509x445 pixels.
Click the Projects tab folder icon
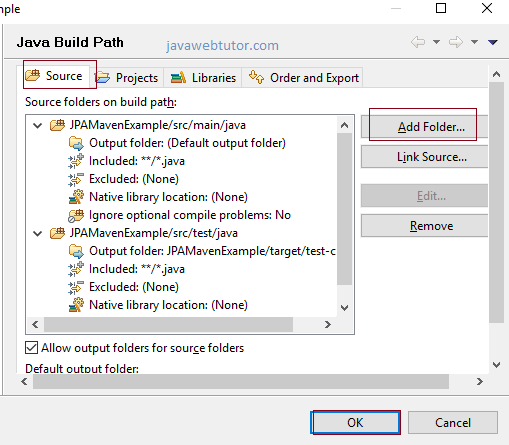click(x=103, y=77)
